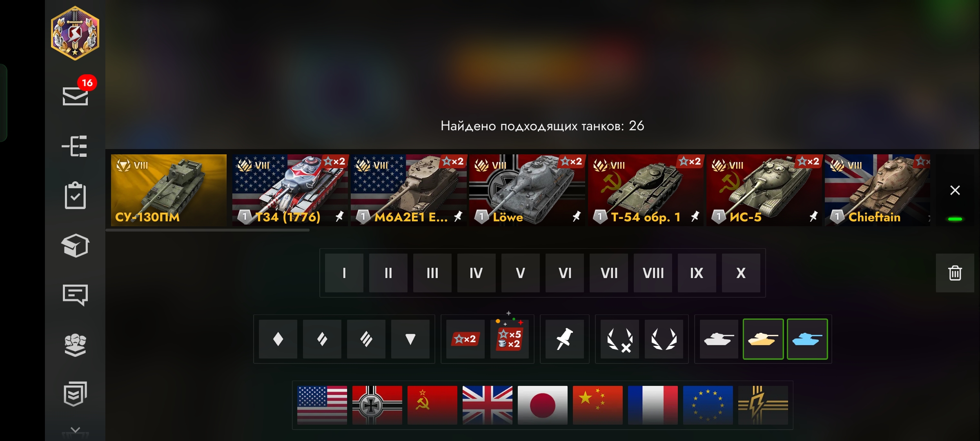Toggle the blue collector tank filter
Viewport: 980px width, 441px height.
[807, 339]
